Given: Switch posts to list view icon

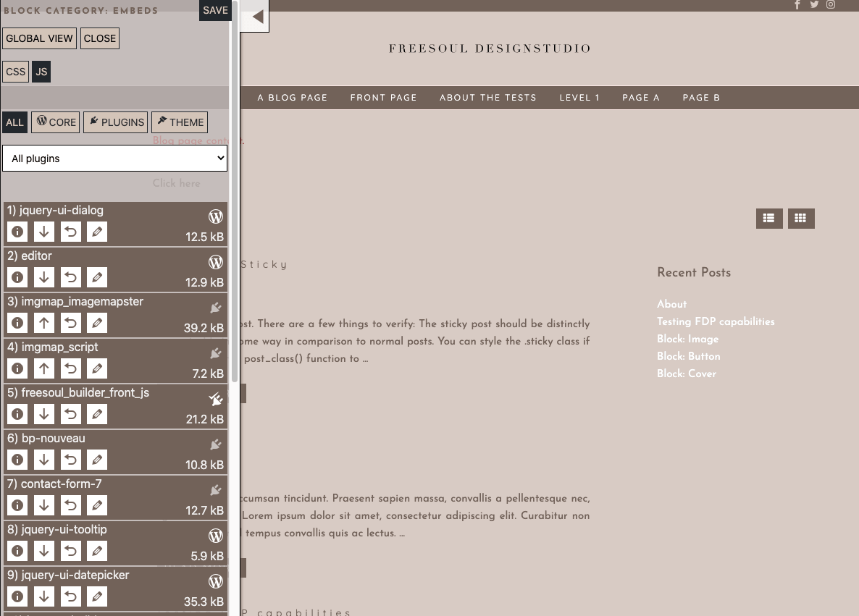Looking at the screenshot, I should pos(769,219).
